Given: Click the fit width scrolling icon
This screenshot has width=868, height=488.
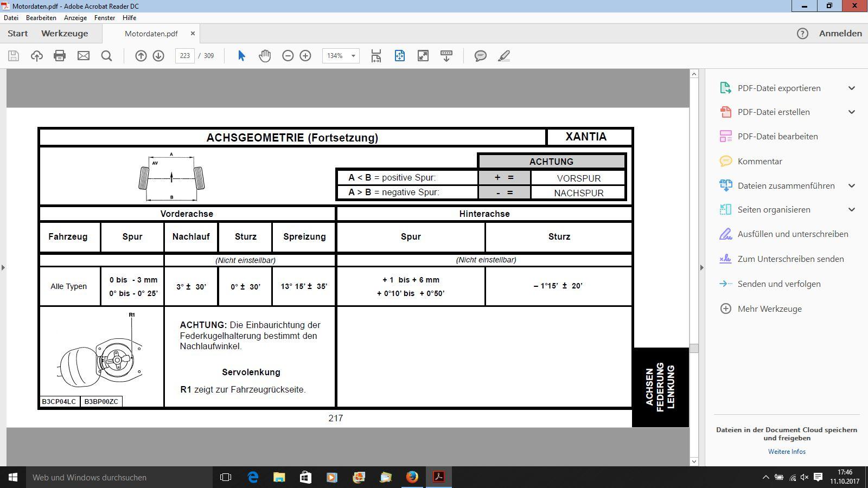Looking at the screenshot, I should [x=376, y=56].
